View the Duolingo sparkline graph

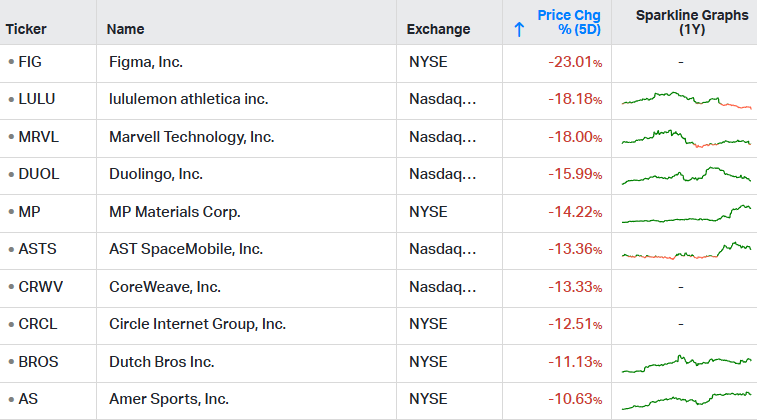687,176
